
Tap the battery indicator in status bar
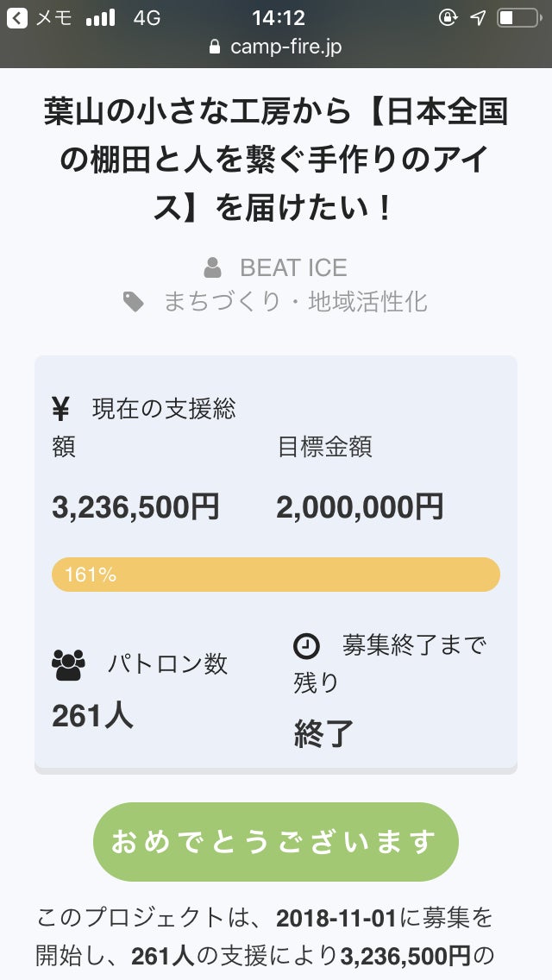pos(517,17)
